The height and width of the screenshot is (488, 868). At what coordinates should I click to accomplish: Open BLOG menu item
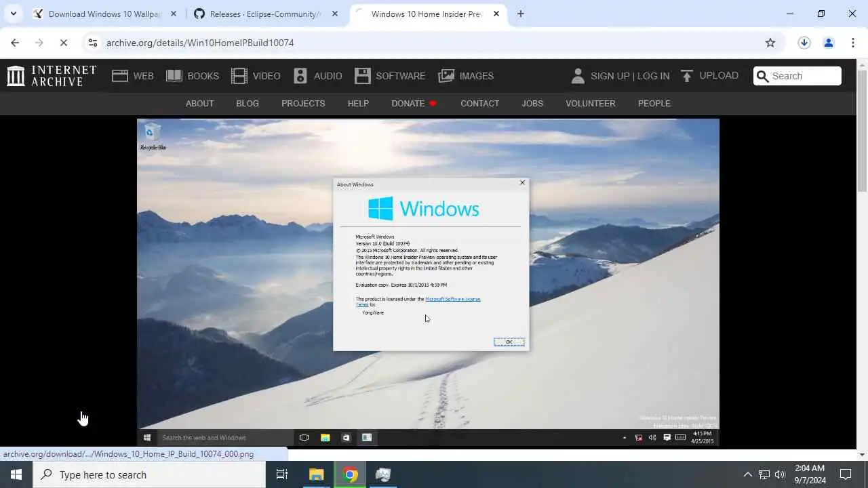pyautogui.click(x=248, y=103)
